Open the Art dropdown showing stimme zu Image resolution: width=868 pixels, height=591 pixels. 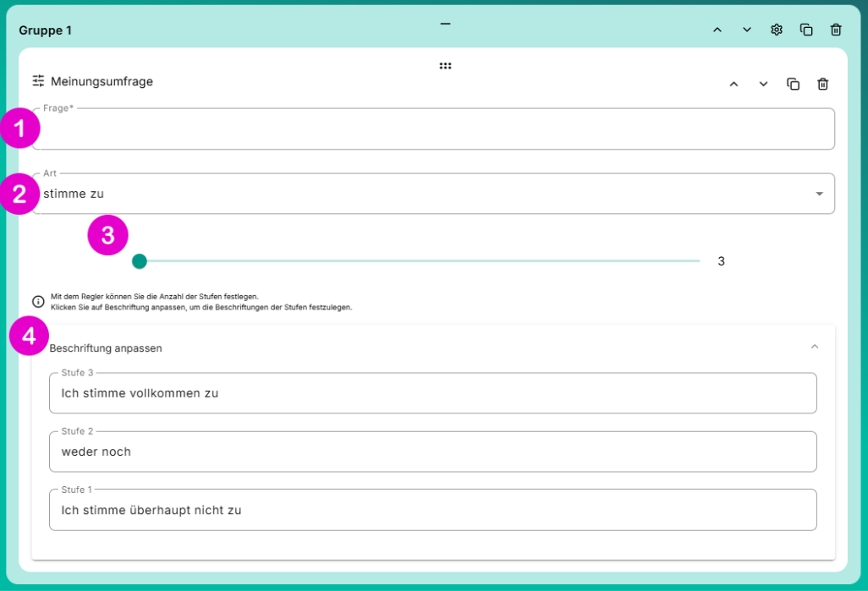[433, 194]
